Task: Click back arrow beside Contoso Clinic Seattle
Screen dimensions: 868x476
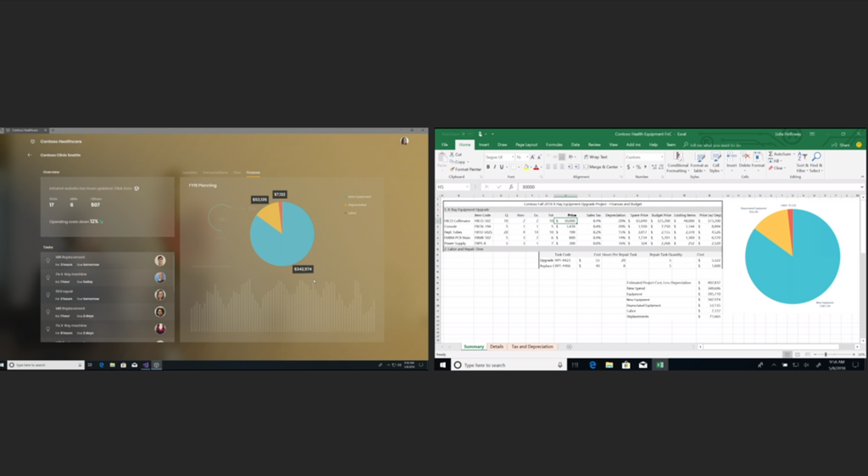Action: pos(30,155)
